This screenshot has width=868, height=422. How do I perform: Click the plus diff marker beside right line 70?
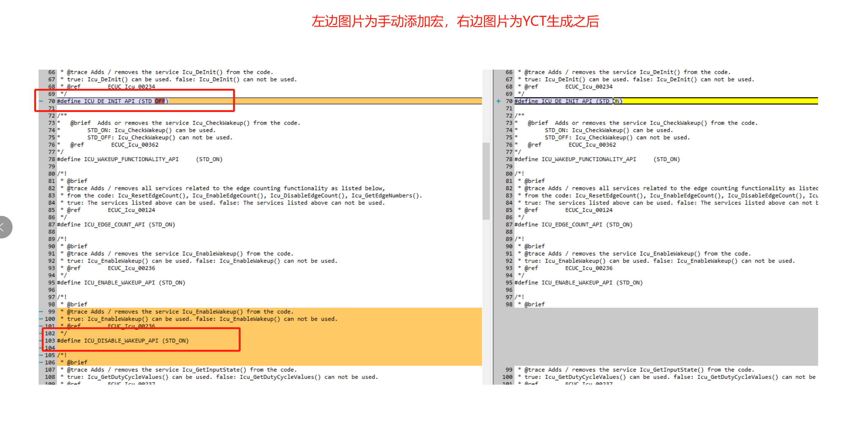[x=498, y=101]
